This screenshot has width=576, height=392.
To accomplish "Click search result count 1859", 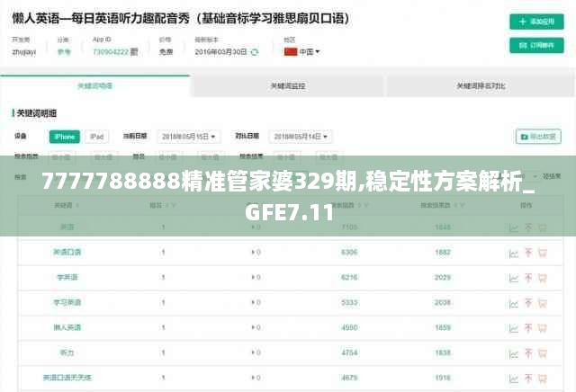I will tap(443, 327).
